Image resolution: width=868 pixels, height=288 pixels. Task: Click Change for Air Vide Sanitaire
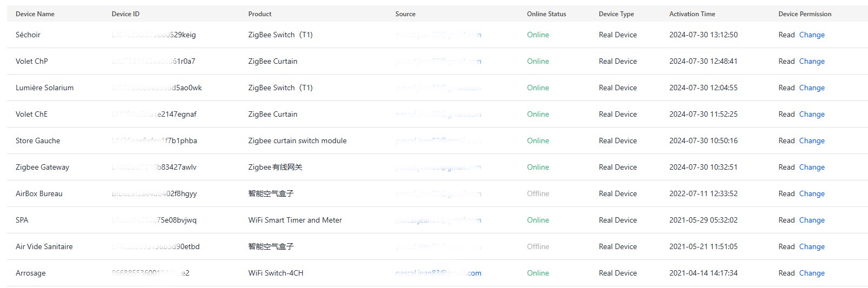coord(811,246)
